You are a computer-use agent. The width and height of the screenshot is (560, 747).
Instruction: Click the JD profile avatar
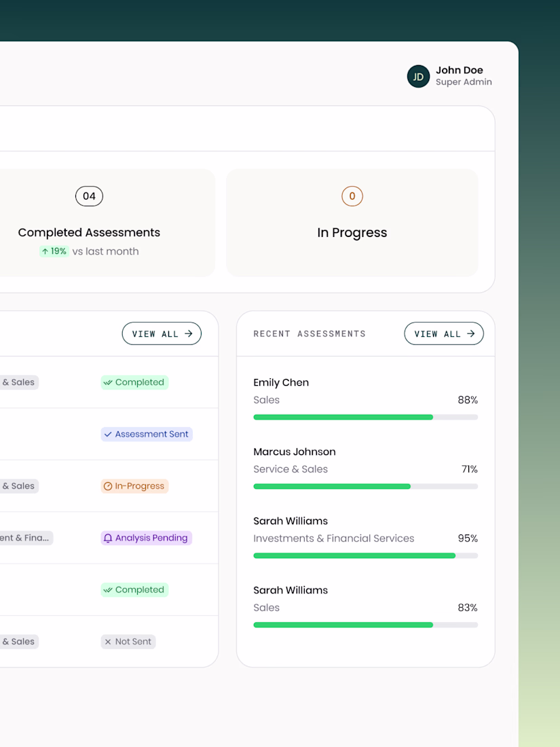(x=418, y=77)
